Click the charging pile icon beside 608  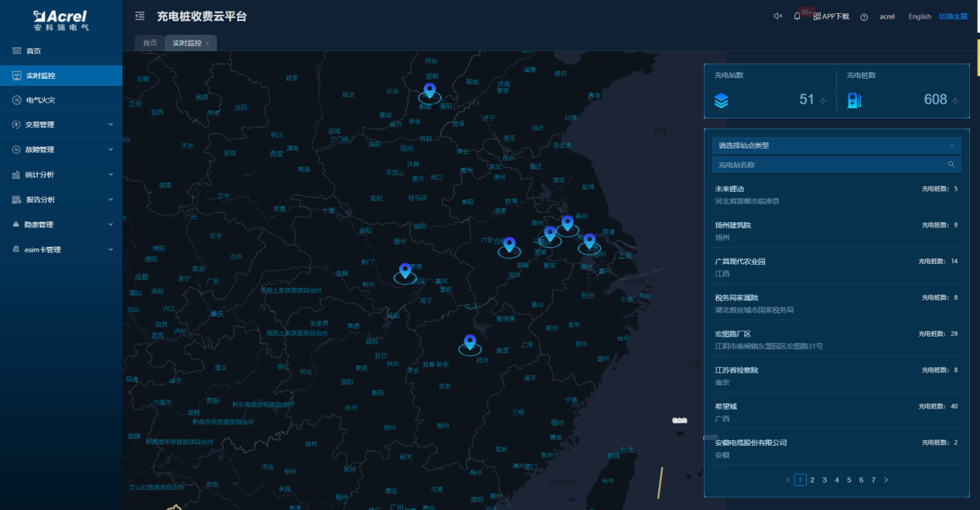pos(854,100)
